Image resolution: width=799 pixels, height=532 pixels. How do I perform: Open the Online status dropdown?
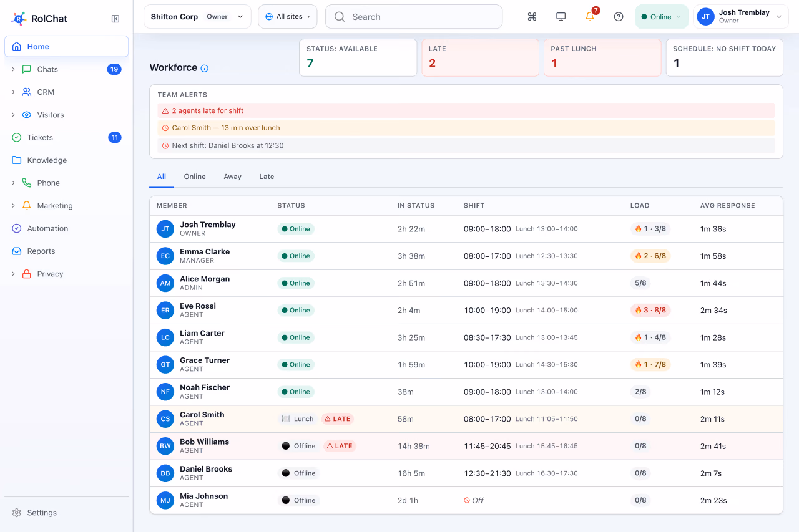(662, 17)
